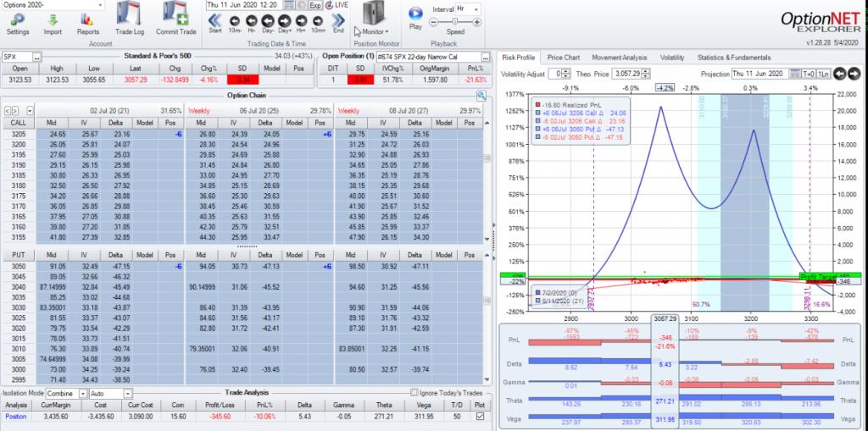Increase playback speed plus icon
This screenshot has height=431, width=868.
(x=477, y=21)
